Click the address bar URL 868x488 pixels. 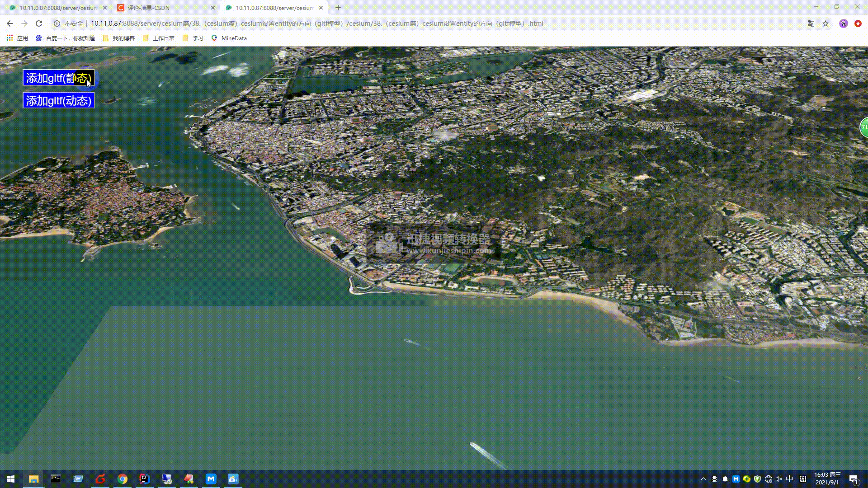[316, 23]
